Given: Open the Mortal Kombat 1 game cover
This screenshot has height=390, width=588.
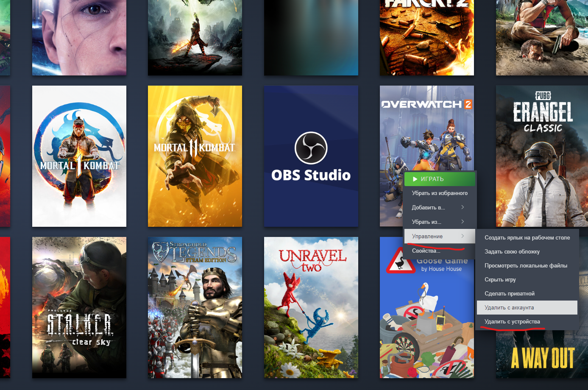Looking at the screenshot, I should pyautogui.click(x=79, y=156).
